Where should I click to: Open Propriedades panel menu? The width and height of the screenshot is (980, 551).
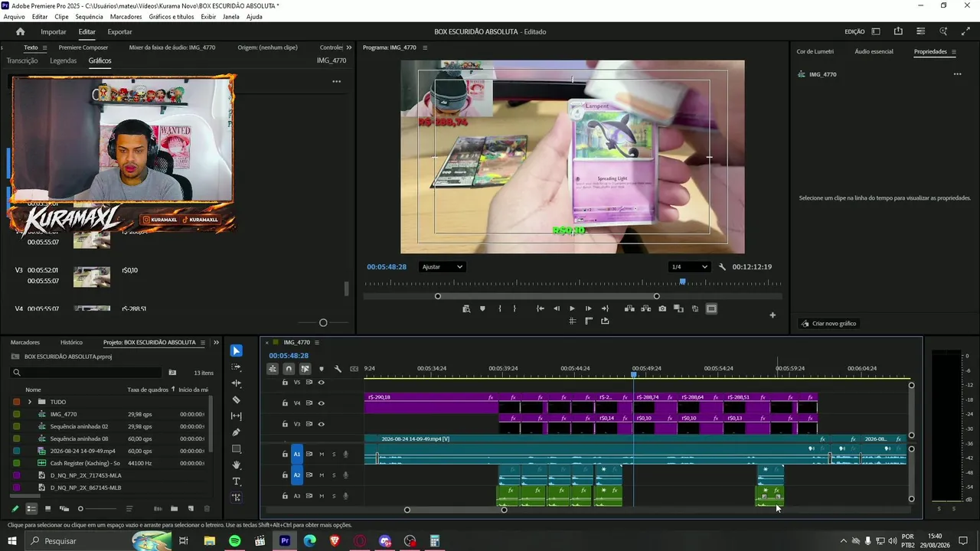[953, 52]
